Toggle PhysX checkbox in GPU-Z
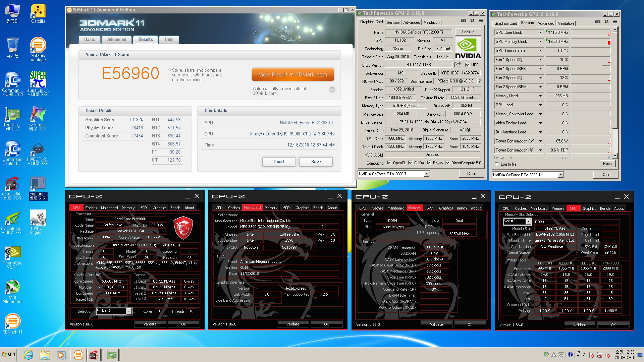644x362 pixels. coord(429,163)
